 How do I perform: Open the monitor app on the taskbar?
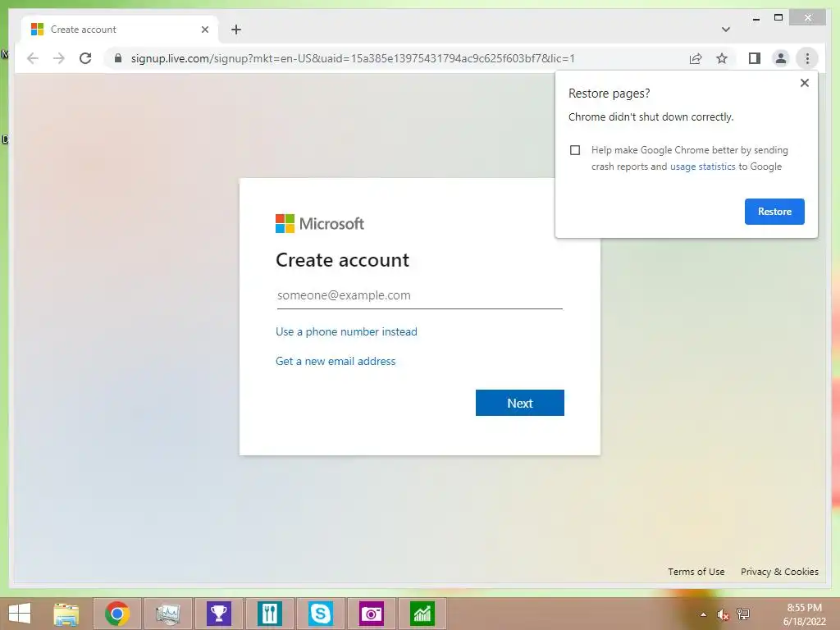tap(167, 614)
